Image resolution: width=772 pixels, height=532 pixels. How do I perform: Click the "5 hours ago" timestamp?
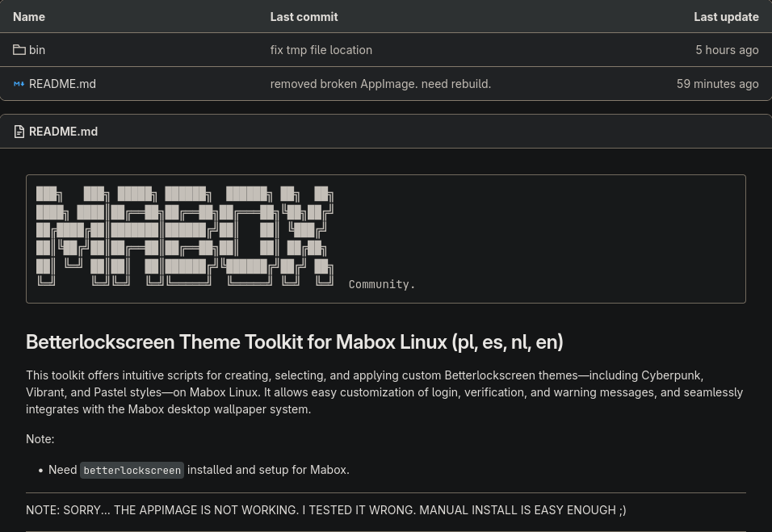(x=727, y=50)
